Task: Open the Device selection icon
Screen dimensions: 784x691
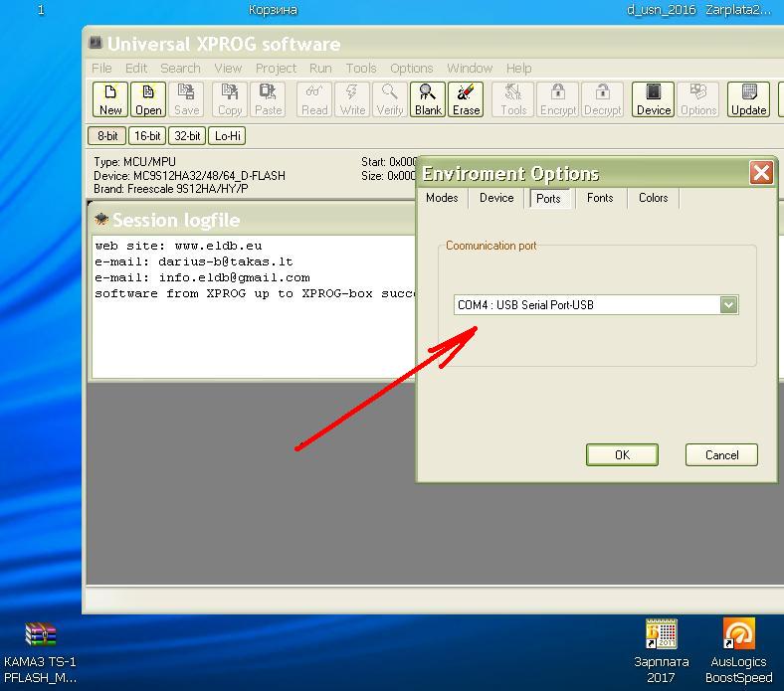Action: (654, 99)
